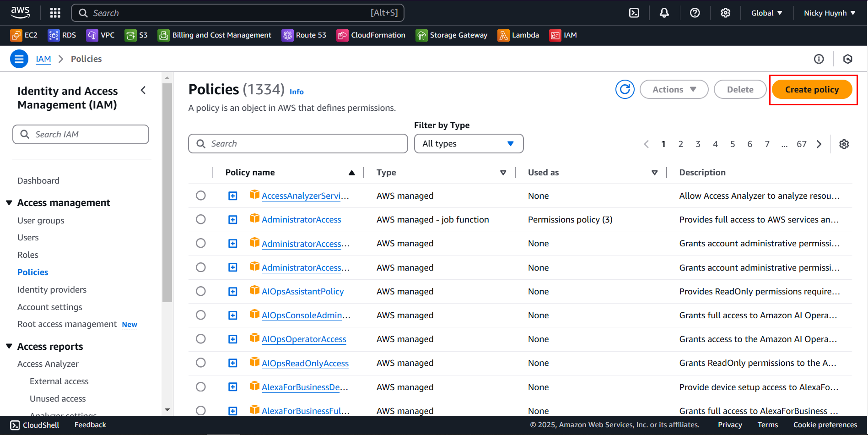
Task: Open the AIOpsOperatorAccess policy link
Action: [x=304, y=339]
